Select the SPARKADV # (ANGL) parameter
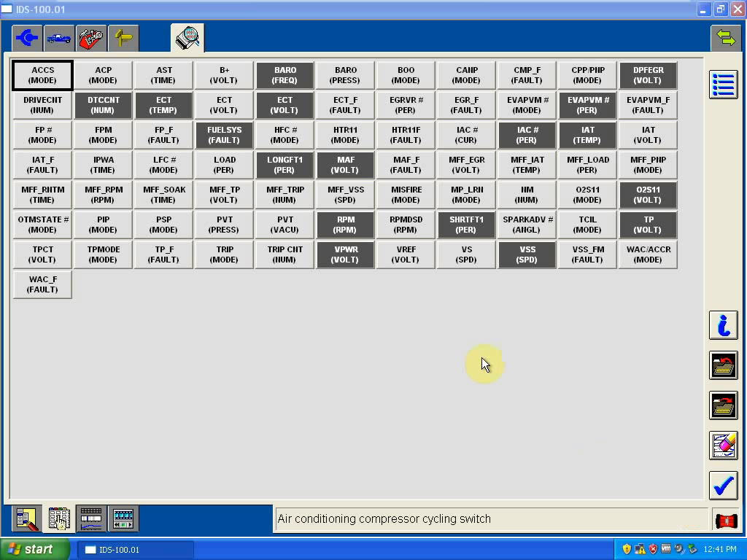 pos(527,225)
